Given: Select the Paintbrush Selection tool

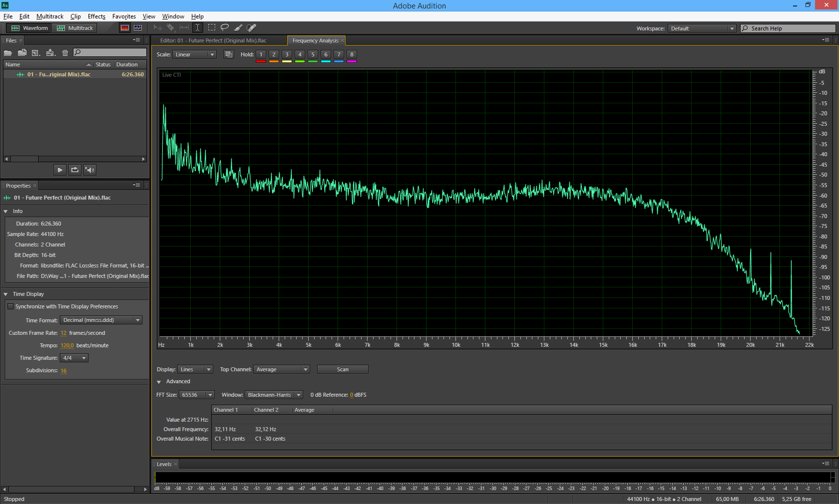Looking at the screenshot, I should [238, 28].
